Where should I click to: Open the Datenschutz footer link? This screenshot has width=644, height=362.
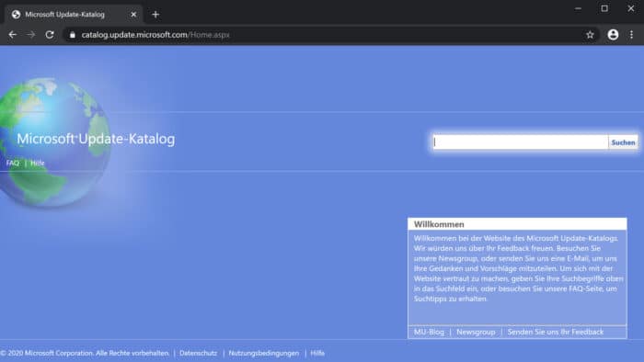[198, 353]
